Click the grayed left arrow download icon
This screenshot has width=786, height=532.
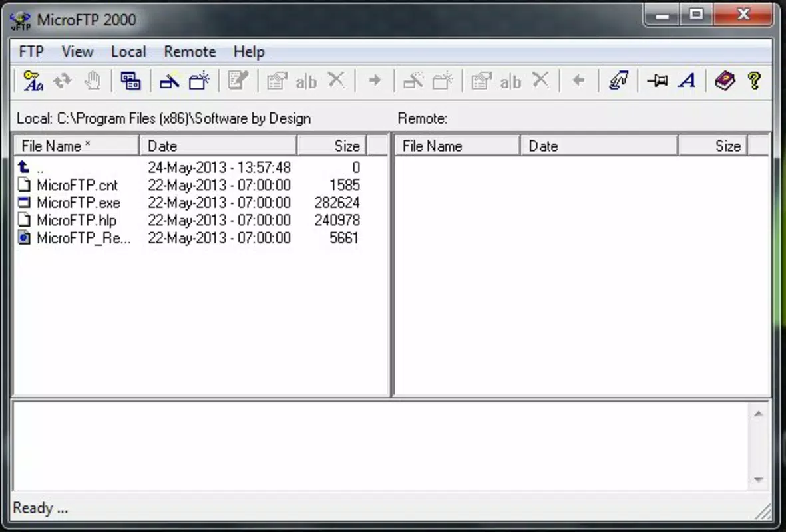pyautogui.click(x=578, y=80)
